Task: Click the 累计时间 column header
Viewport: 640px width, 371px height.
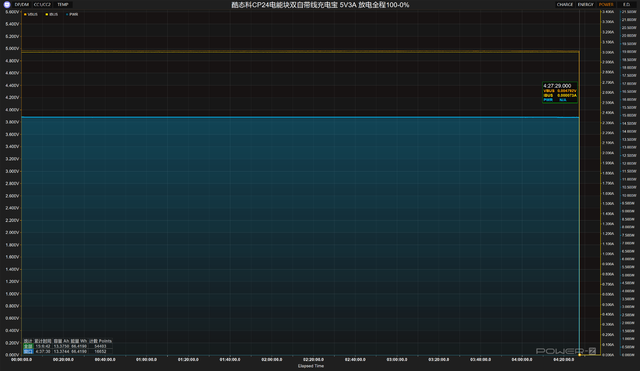Action: coord(43,341)
